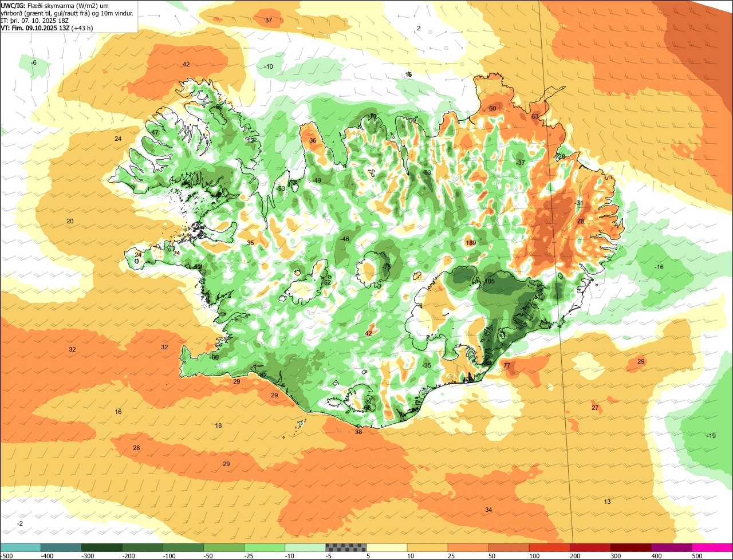
Task: Click the map value -37
Action: click(520, 163)
